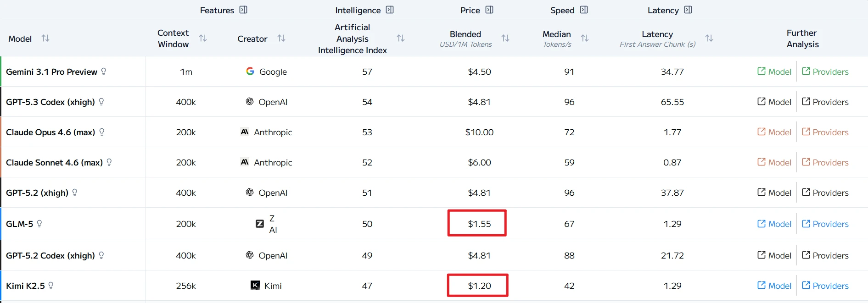Sort the table by Model name
This screenshot has width=868, height=303.
coord(45,39)
